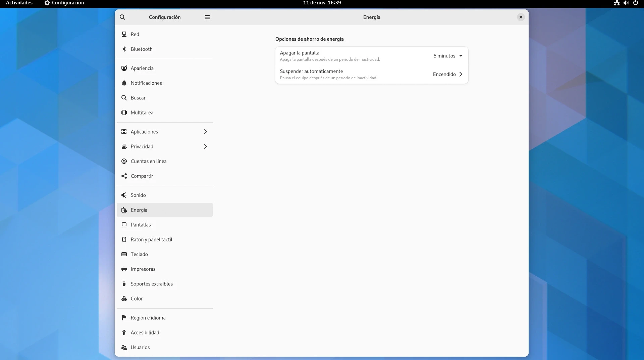Expand the Privacidad submenu chevron

pyautogui.click(x=206, y=146)
